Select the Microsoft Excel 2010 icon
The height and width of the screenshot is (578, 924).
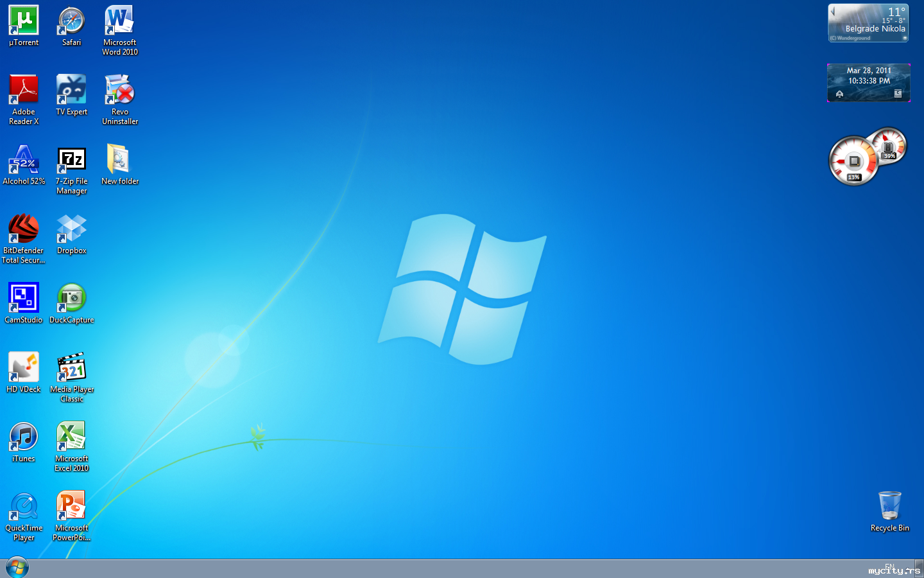point(71,446)
